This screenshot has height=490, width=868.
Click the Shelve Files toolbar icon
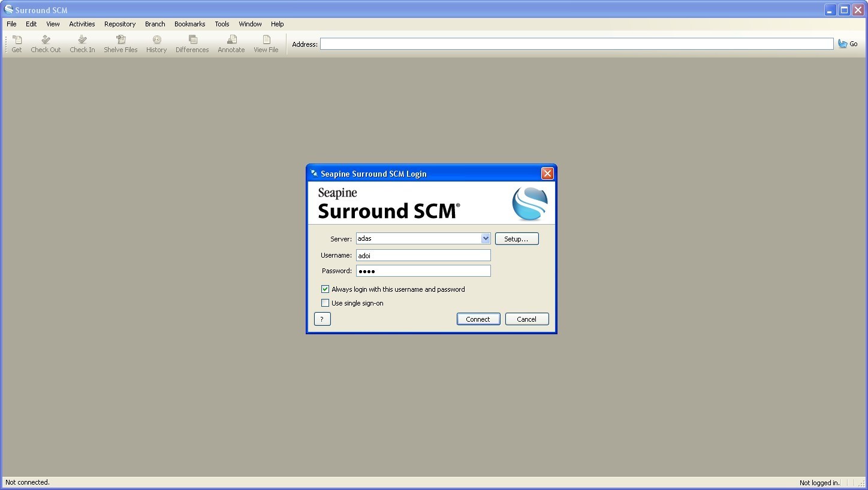tap(120, 44)
